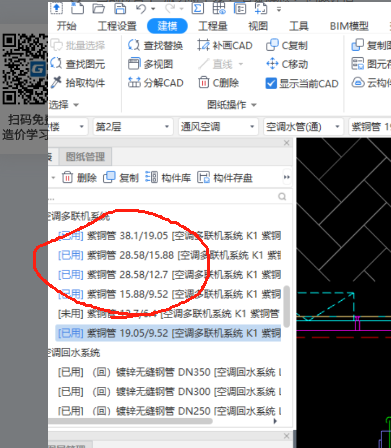Select 紫铜管 28.58/12.7 component
The width and height of the screenshot is (391, 448).
[169, 275]
